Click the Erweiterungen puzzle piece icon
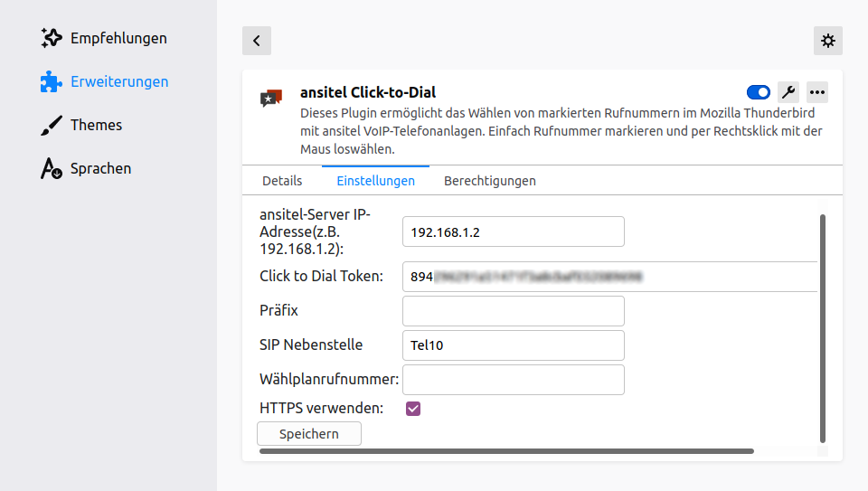The image size is (868, 491). 52,81
